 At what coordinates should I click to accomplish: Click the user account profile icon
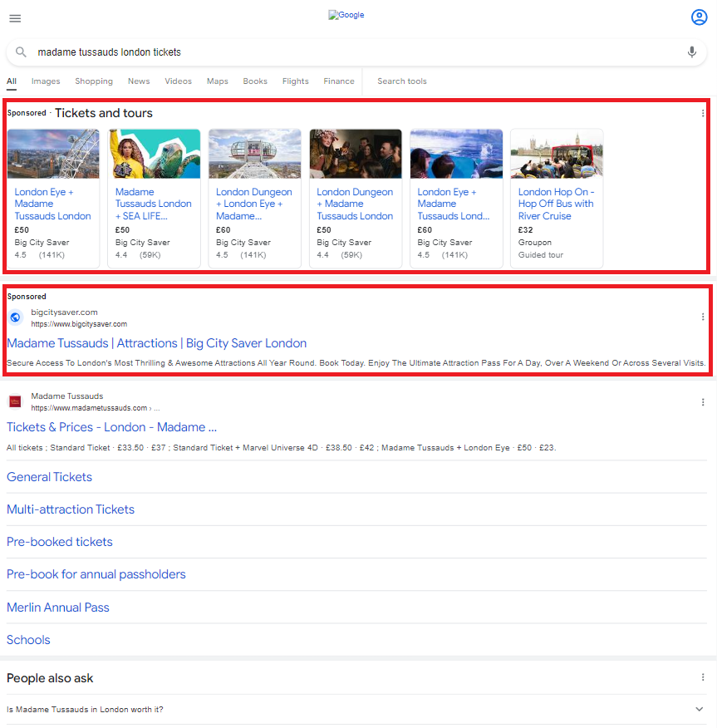[699, 17]
